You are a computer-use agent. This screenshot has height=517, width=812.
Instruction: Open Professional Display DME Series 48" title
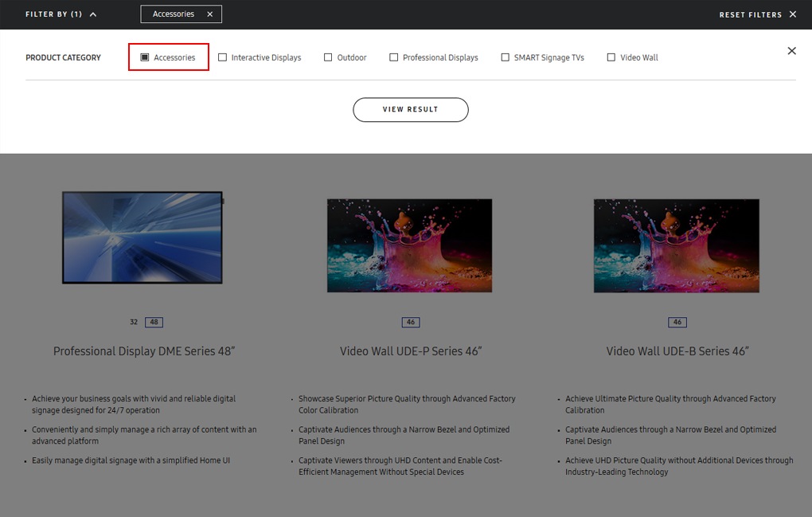point(144,351)
